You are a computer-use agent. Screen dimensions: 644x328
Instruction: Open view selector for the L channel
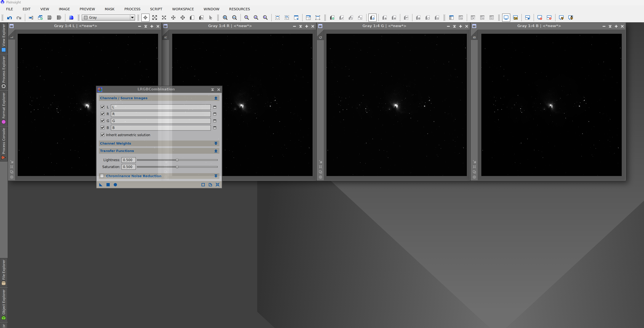pos(214,107)
